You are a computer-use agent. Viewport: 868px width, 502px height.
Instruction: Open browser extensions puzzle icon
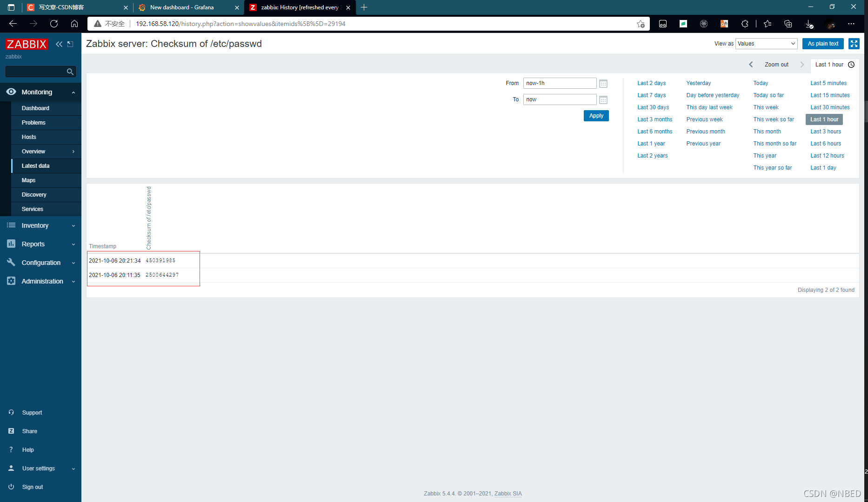tap(745, 24)
